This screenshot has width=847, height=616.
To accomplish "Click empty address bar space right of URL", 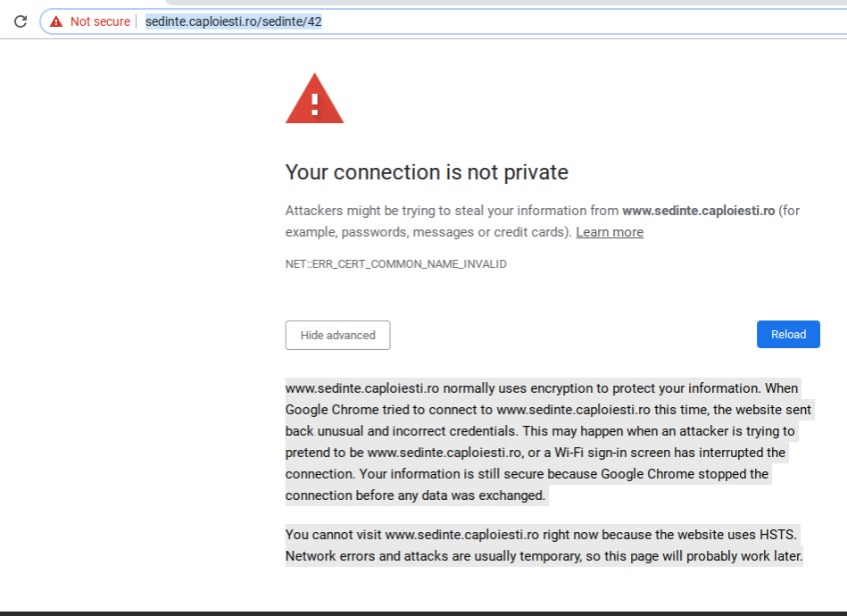I will [x=584, y=21].
